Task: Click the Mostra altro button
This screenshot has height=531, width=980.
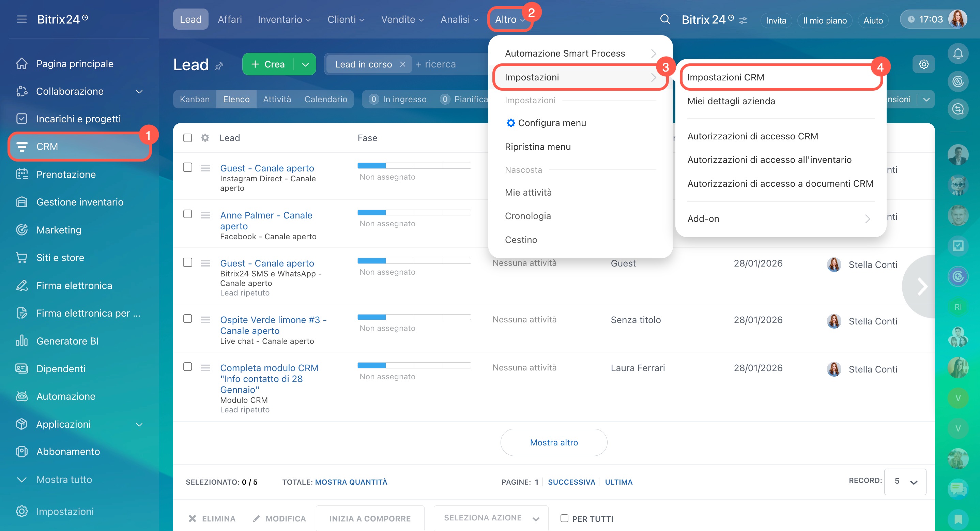Action: 553,442
